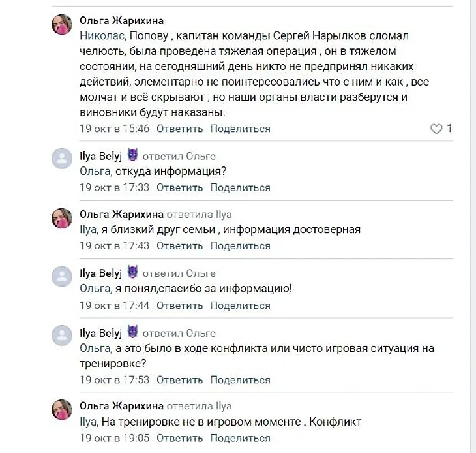The image size is (476, 453).
Task: Click Olga's avatar on the 17:43 comment
Action: tap(62, 219)
